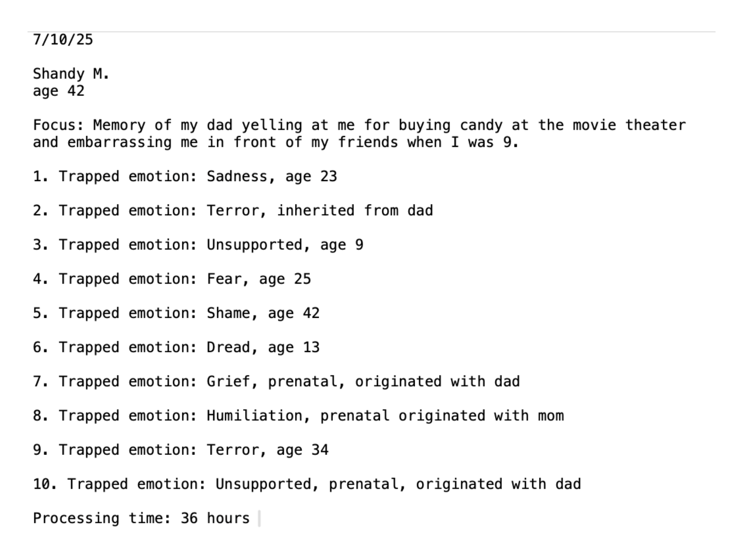753x560 pixels.
Task: Place cursor on the name Shandy M.
Action: 71,74
